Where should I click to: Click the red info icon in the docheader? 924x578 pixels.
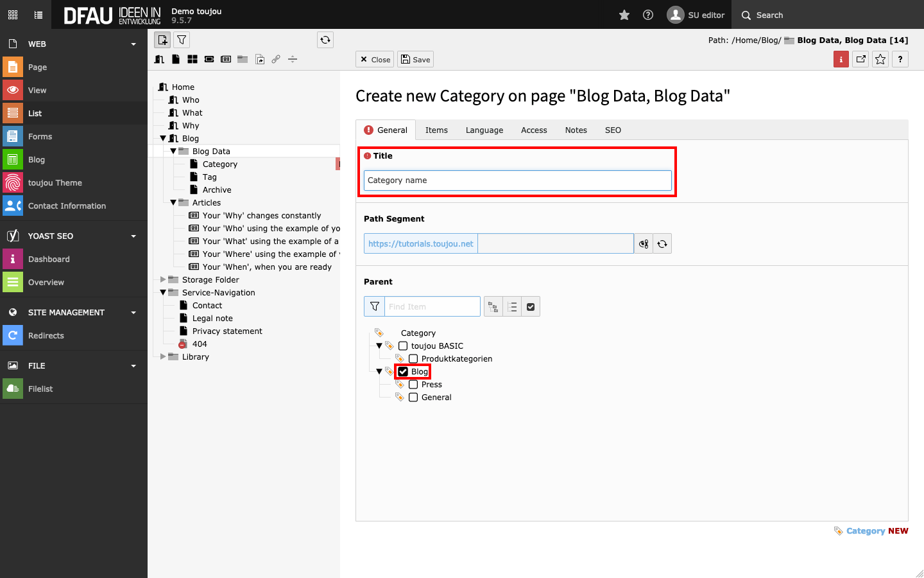(841, 59)
